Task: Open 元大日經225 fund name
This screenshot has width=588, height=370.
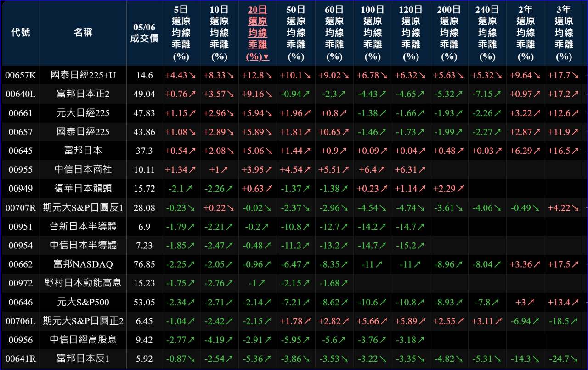Action: click(83, 113)
